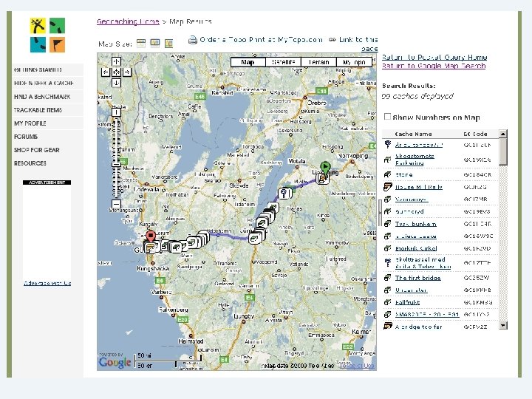Click GC Code column header
The image size is (532, 399).
pos(475,134)
